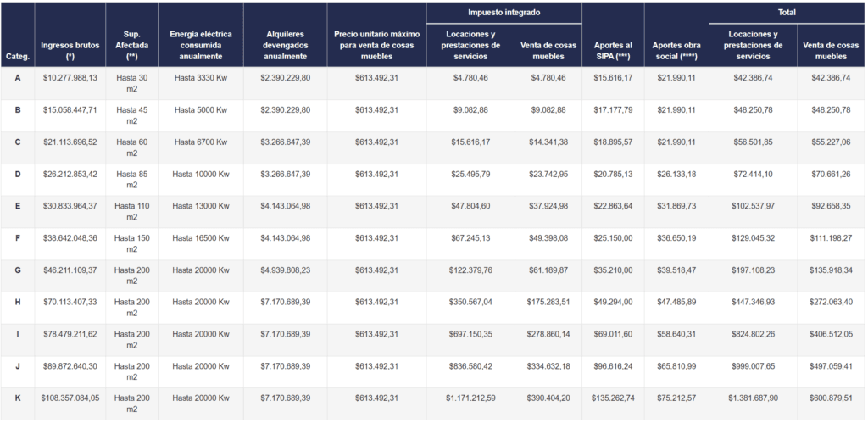Click the 'Hasta 16500 Kw' energy cell
This screenshot has height=423, width=868.
201,238
